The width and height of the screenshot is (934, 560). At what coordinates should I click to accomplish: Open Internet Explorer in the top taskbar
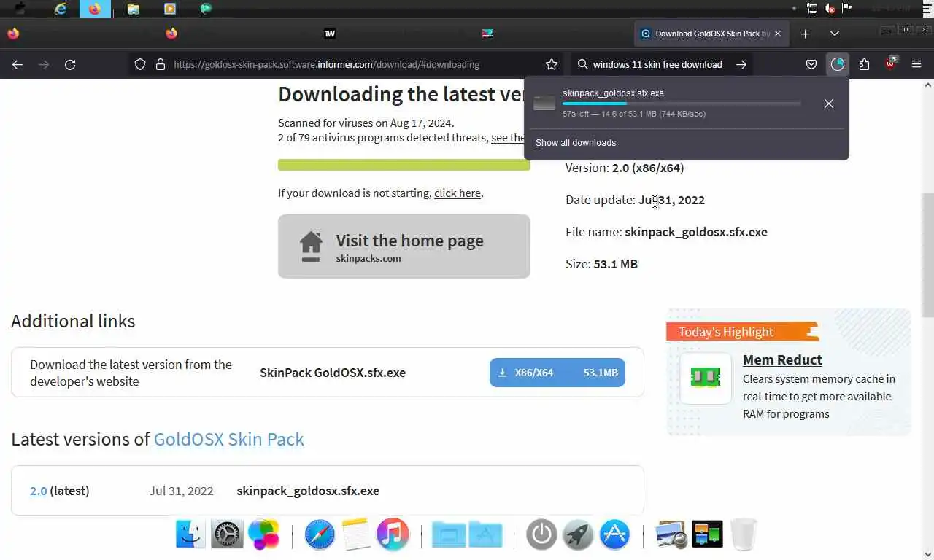pos(61,9)
